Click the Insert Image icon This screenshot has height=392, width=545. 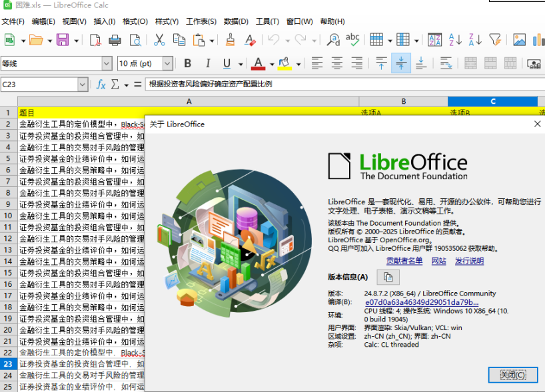519,40
